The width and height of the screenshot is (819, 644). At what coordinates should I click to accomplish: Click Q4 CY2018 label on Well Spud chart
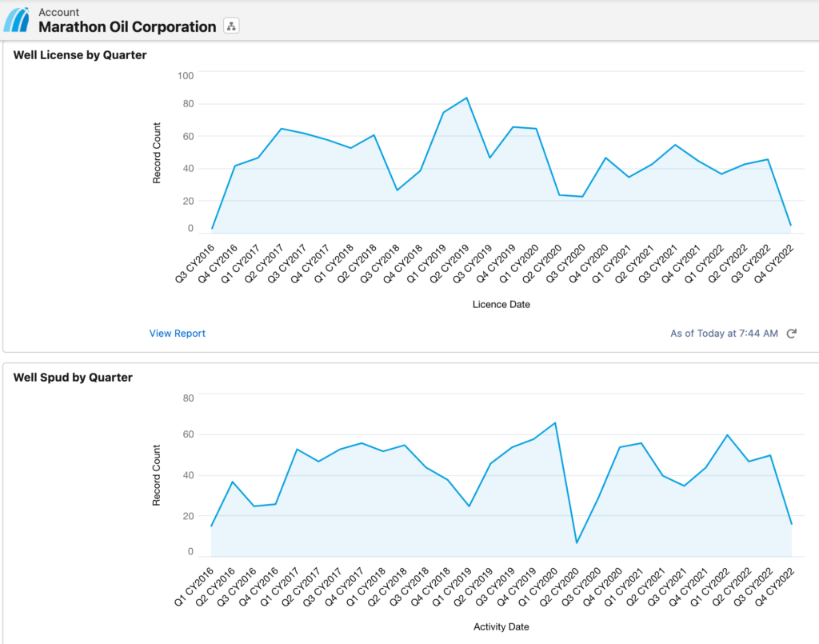[430, 586]
